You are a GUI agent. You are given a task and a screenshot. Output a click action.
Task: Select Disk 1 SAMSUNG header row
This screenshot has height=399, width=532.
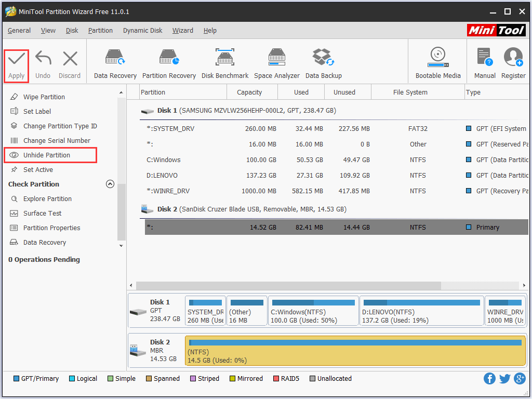pos(334,111)
